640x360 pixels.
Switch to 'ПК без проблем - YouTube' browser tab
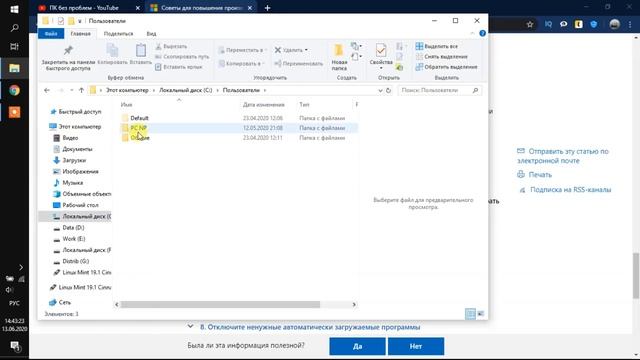84,8
